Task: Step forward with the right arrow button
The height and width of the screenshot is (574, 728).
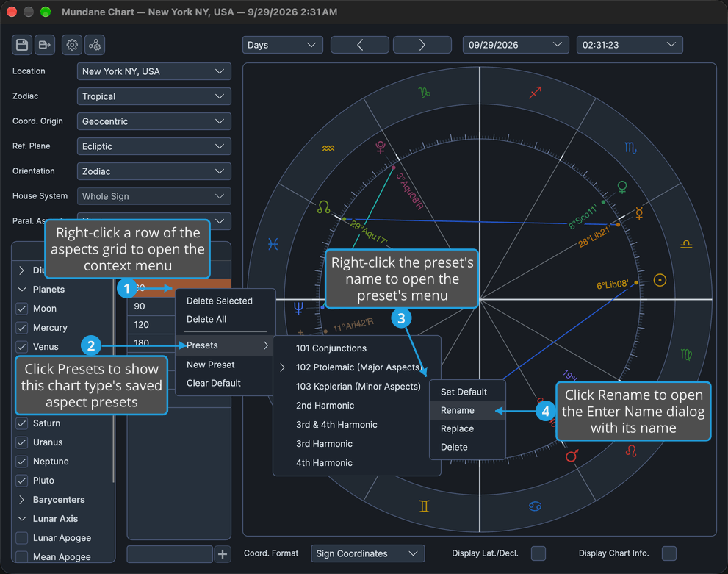Action: (x=422, y=45)
